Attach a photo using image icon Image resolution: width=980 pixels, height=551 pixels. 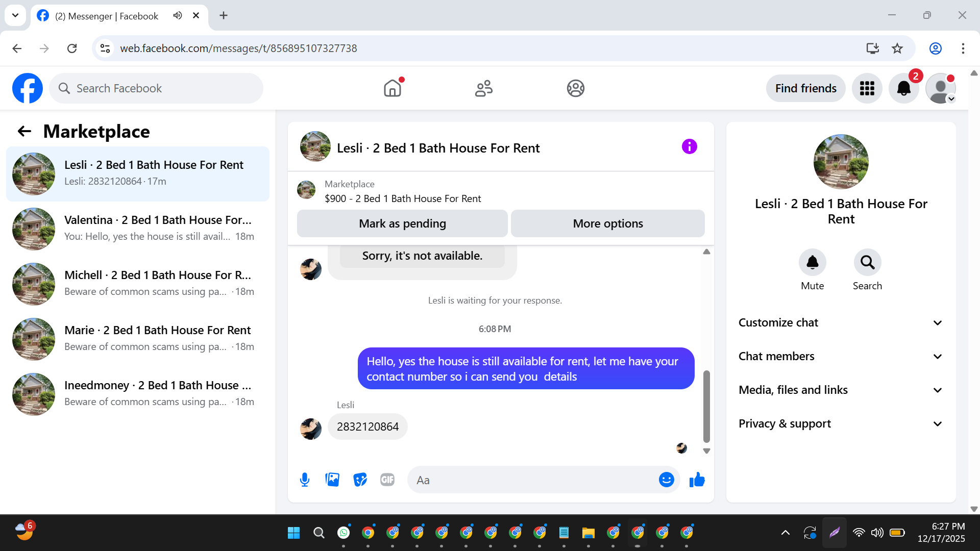click(332, 480)
